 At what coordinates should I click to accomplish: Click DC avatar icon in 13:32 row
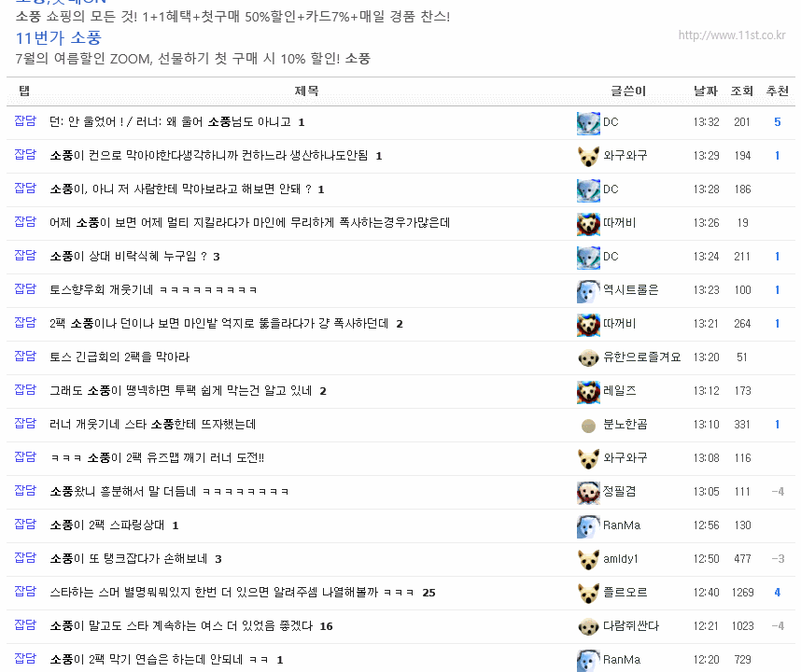tap(588, 123)
